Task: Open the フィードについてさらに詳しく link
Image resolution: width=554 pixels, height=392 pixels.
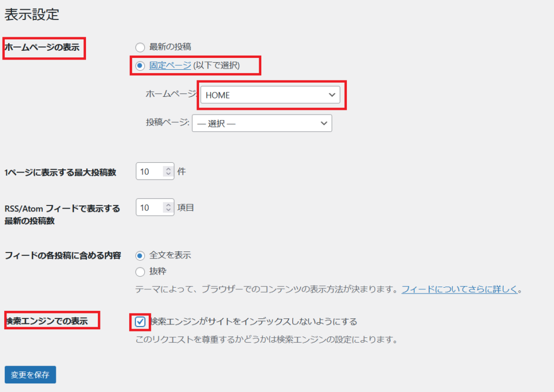Action: 459,289
